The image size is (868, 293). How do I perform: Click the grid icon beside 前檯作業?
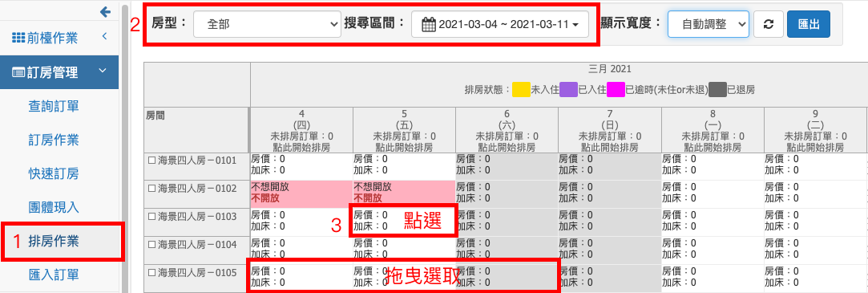18,38
